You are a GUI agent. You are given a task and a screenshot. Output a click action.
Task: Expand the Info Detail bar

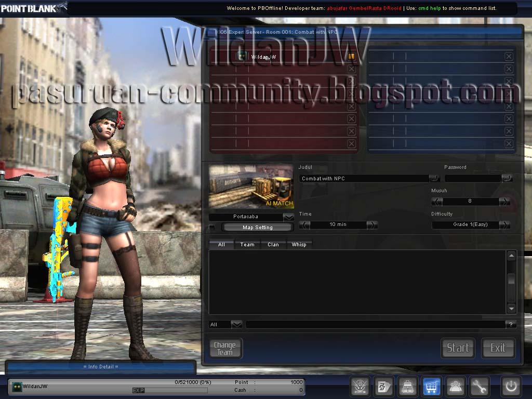pyautogui.click(x=101, y=367)
